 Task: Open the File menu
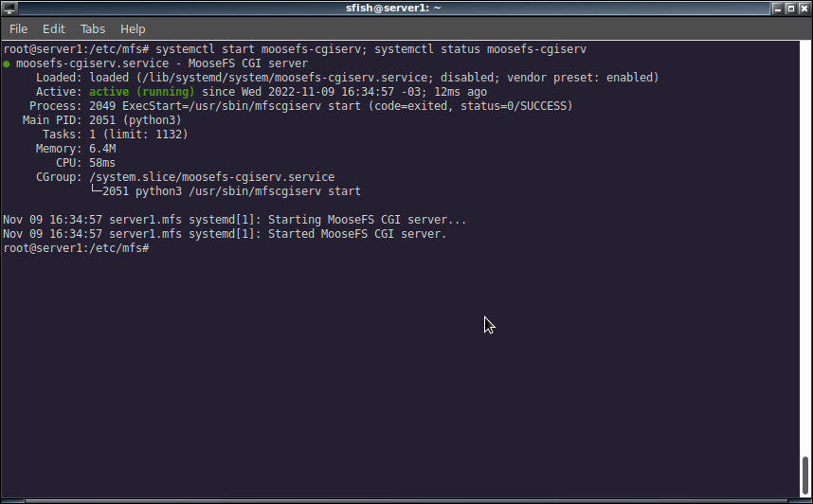(x=19, y=29)
